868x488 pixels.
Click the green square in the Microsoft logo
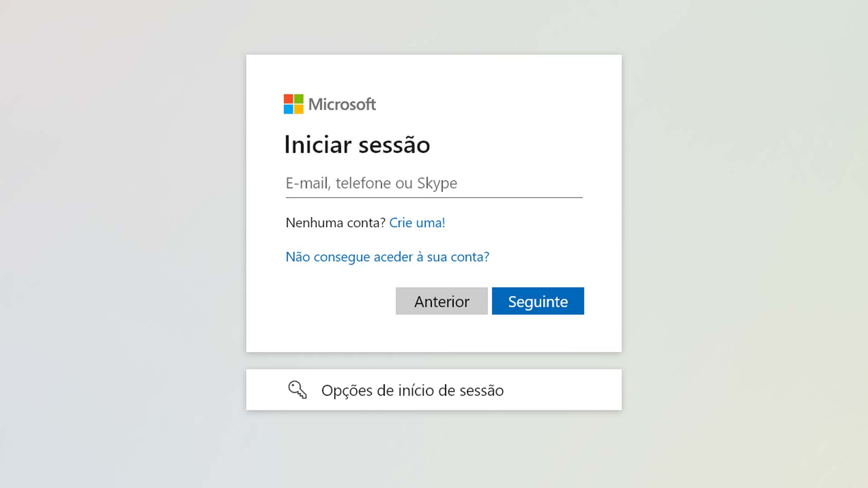298,99
